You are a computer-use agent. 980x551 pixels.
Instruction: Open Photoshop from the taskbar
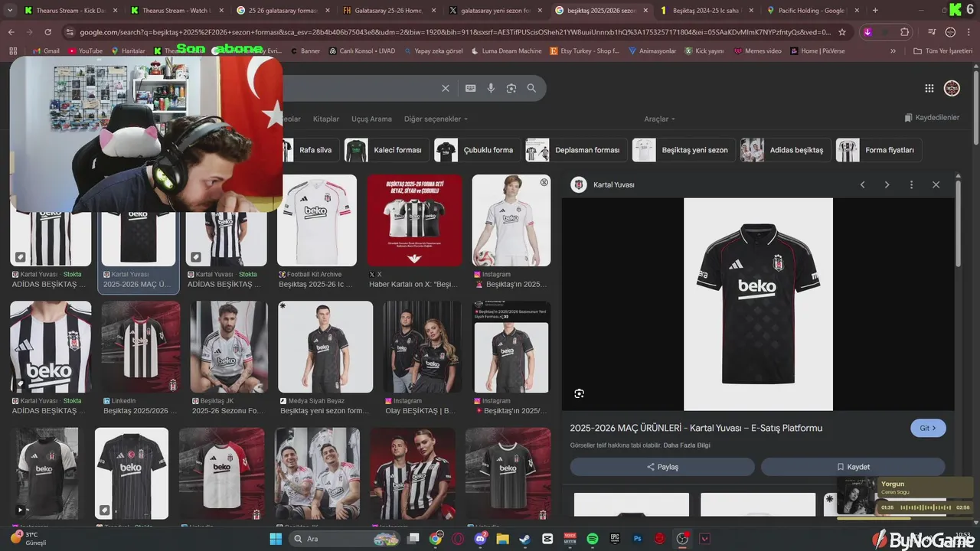(637, 539)
